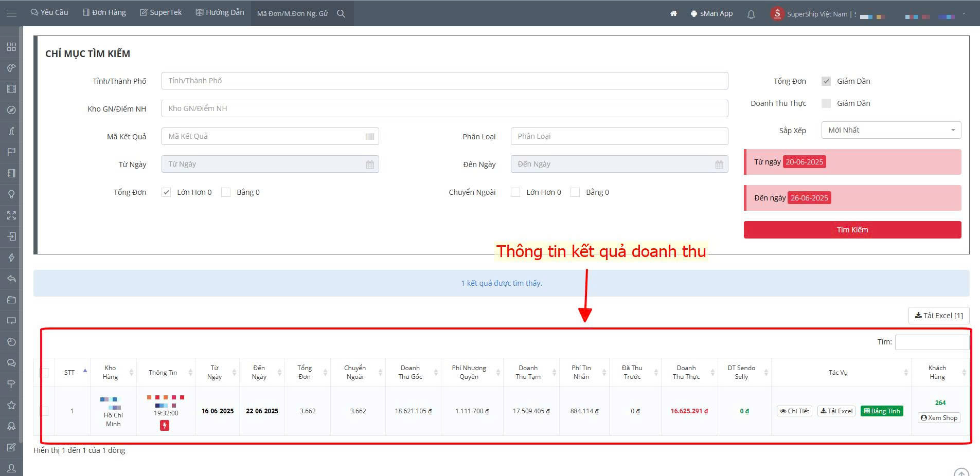Click the chess pawn icon in the sidebar
Viewport: 980px width, 476px height.
[x=11, y=131]
